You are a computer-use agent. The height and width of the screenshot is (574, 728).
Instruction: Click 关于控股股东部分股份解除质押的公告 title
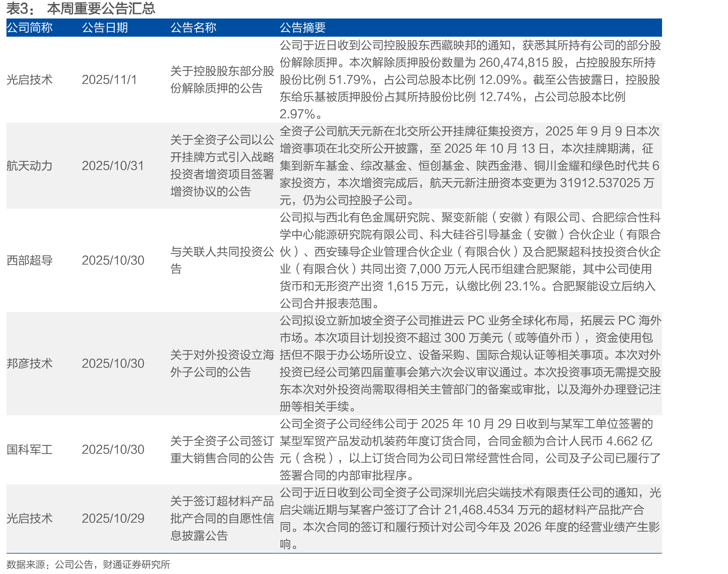pyautogui.click(x=222, y=80)
